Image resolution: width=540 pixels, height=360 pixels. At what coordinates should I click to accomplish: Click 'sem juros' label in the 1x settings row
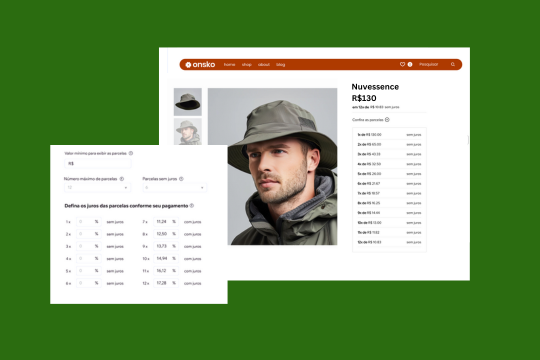click(x=115, y=222)
